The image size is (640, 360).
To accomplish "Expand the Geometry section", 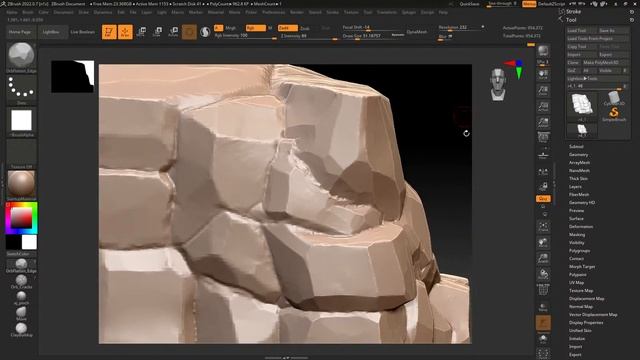I will point(578,155).
